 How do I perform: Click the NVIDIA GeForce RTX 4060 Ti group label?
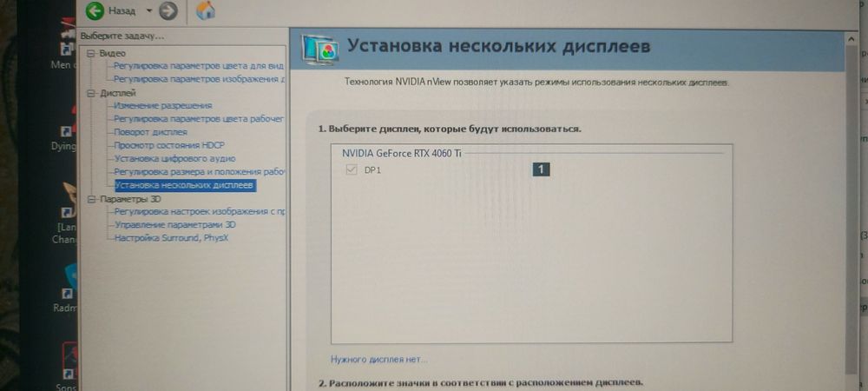pos(401,154)
